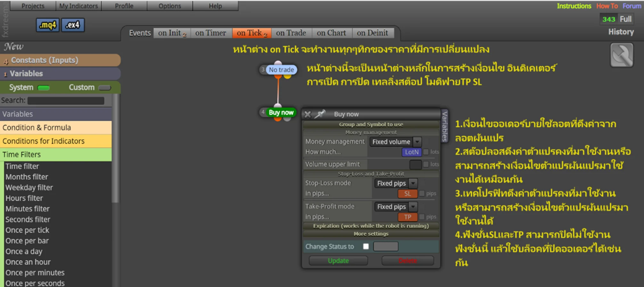This screenshot has width=644, height=287.
Task: Open the Projects menu
Action: 33,6
